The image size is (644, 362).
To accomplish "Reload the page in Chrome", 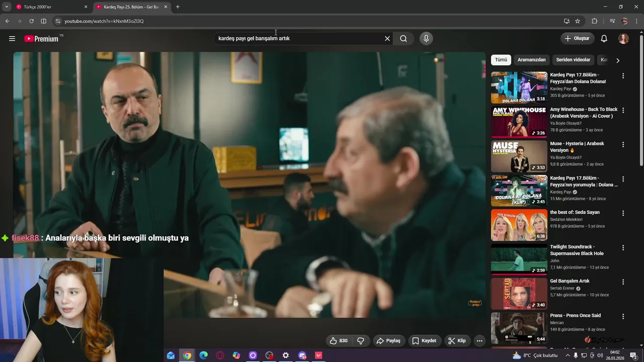I will pos(31,21).
